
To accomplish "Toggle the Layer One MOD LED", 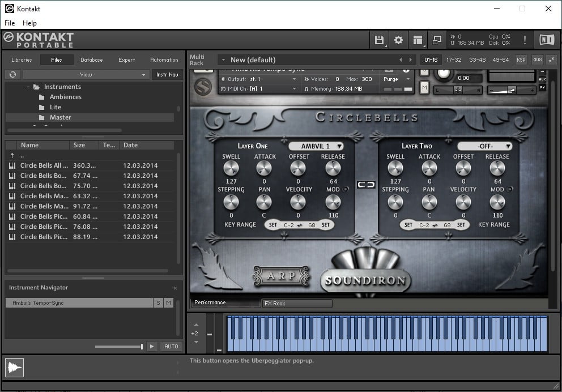I will pyautogui.click(x=346, y=189).
